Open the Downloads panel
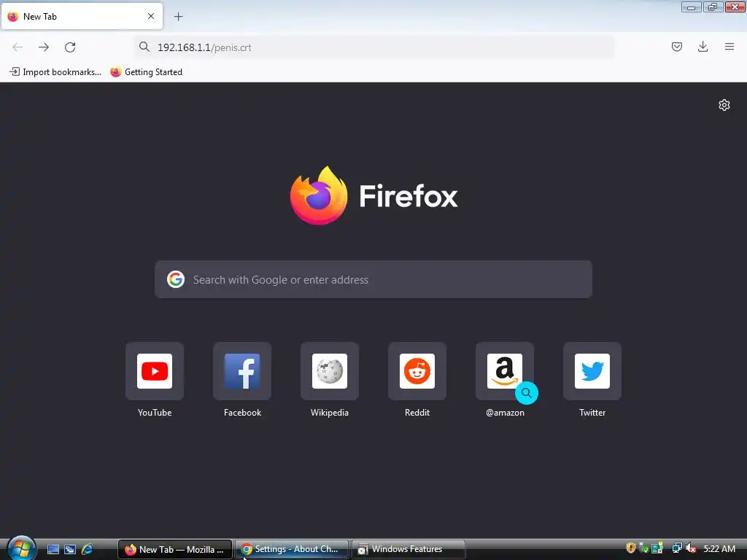Image resolution: width=747 pixels, height=560 pixels. tap(703, 47)
